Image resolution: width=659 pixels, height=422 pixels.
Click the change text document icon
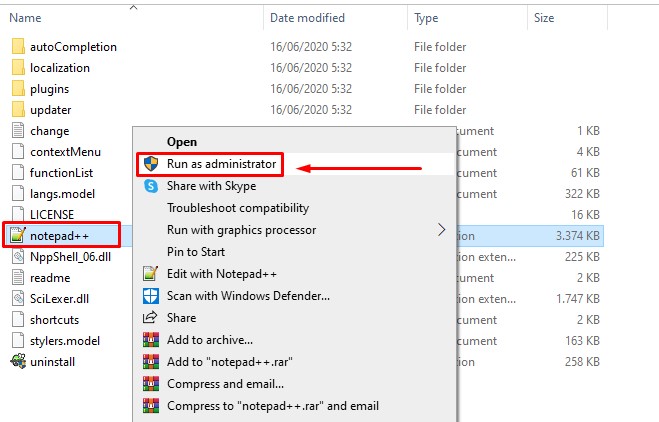[x=18, y=130]
